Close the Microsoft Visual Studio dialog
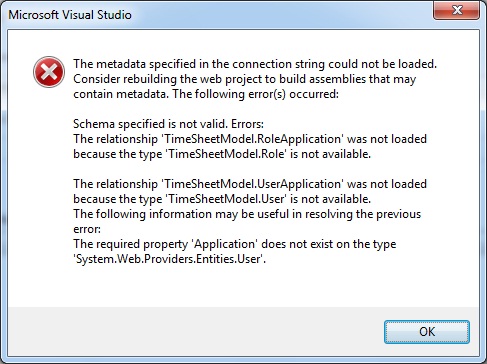 point(456,10)
